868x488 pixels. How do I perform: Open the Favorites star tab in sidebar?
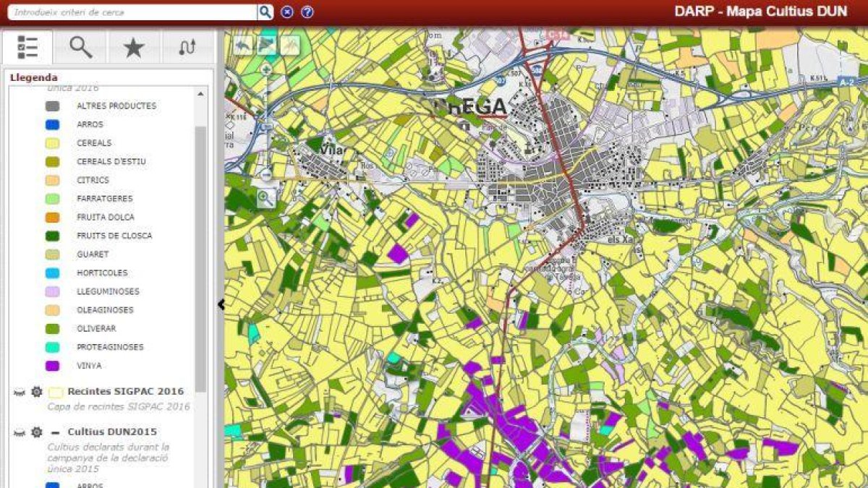(x=135, y=46)
